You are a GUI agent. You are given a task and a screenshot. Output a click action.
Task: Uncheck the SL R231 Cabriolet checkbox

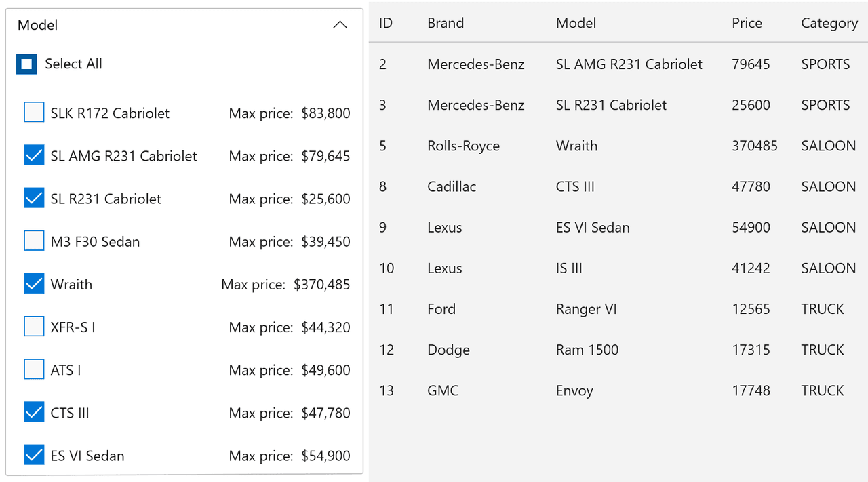coord(34,199)
